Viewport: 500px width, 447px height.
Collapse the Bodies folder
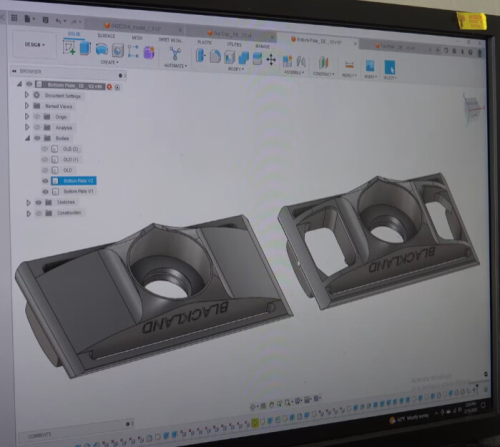point(27,138)
